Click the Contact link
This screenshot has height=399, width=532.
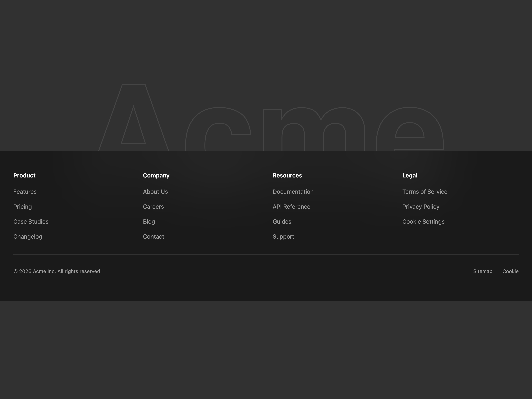[x=154, y=236]
